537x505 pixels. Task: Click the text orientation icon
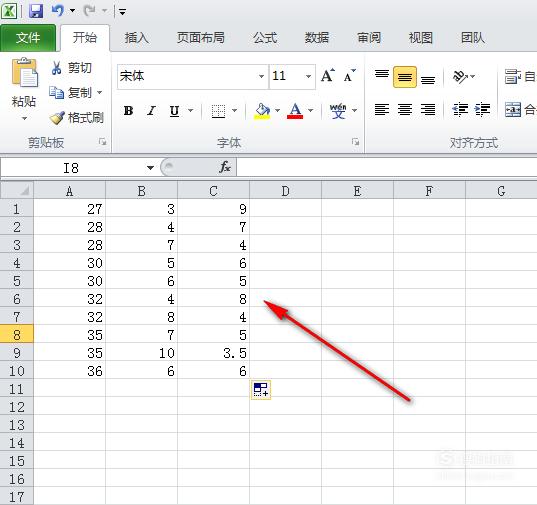tap(461, 76)
